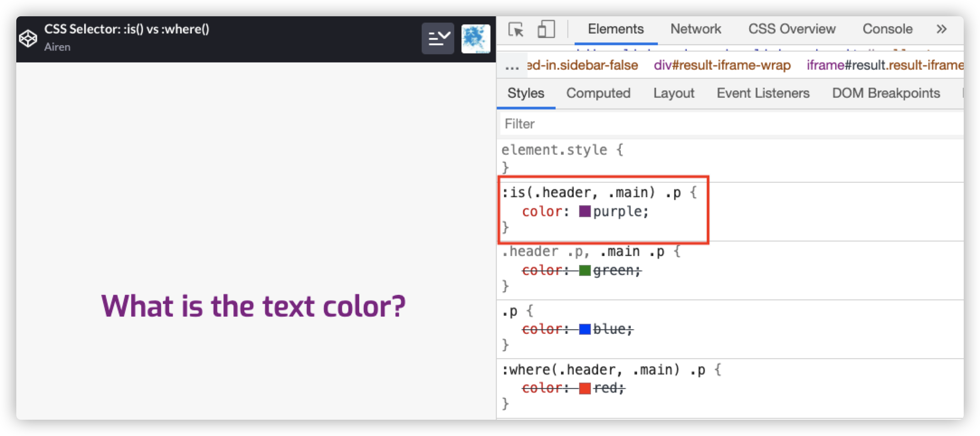Image resolution: width=980 pixels, height=436 pixels.
Task: Click the CodePen logo icon
Action: point(28,38)
